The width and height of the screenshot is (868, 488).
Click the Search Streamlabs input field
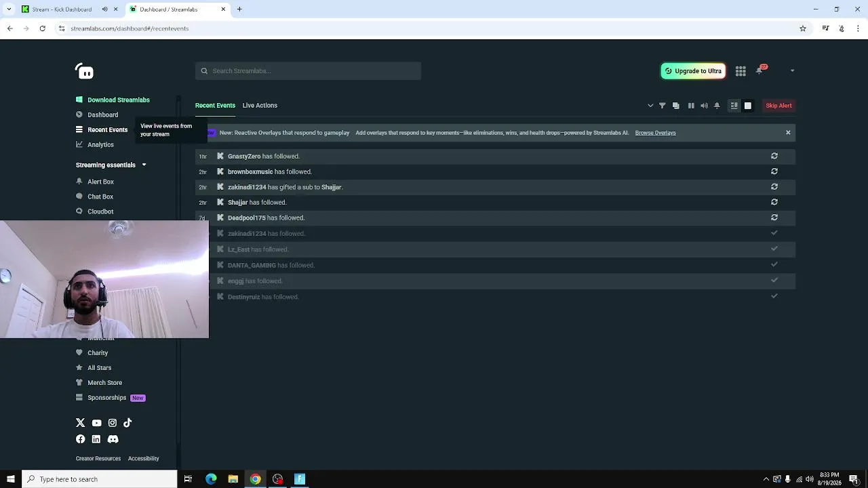[x=308, y=71]
